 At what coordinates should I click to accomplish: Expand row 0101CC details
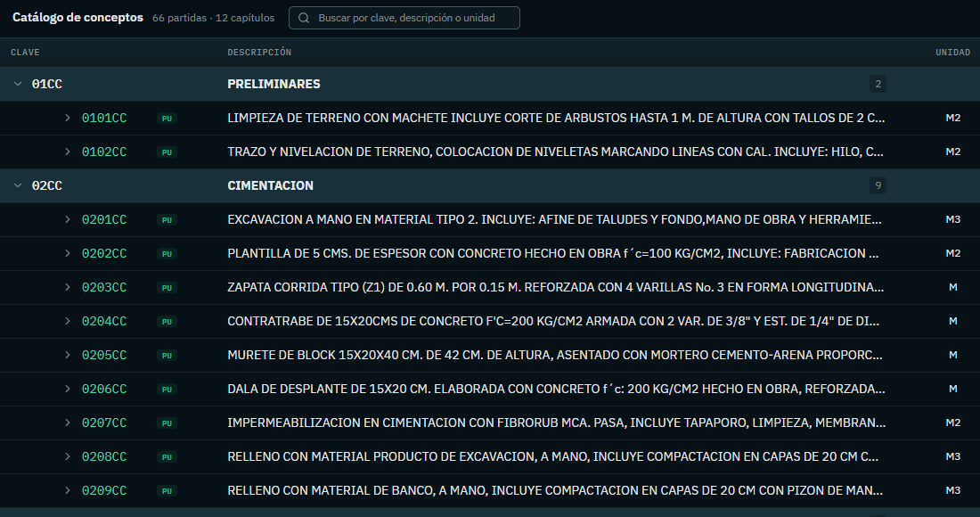point(68,118)
